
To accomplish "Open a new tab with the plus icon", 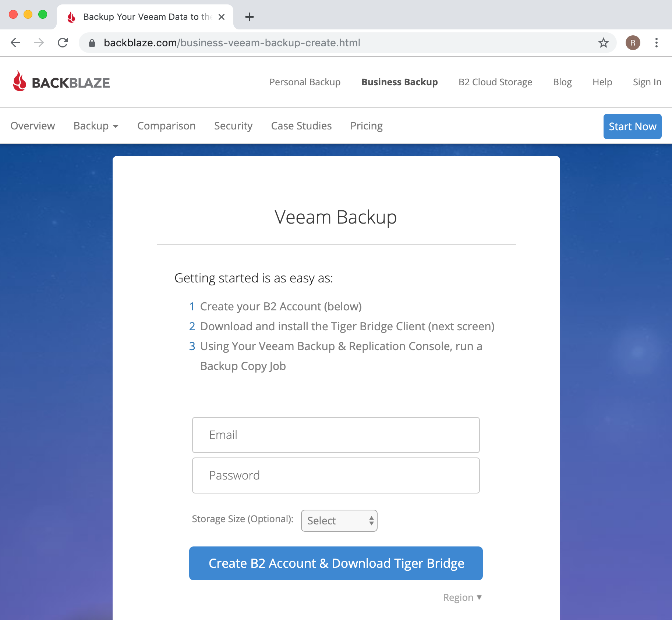I will pyautogui.click(x=250, y=17).
